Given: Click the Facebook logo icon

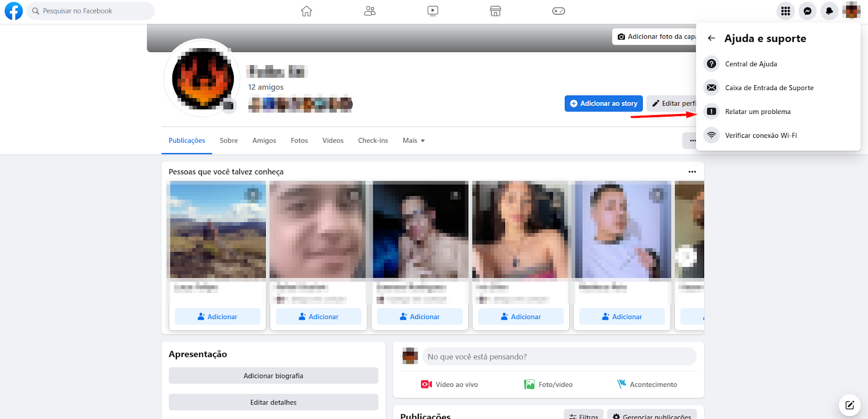Looking at the screenshot, I should pos(14,11).
